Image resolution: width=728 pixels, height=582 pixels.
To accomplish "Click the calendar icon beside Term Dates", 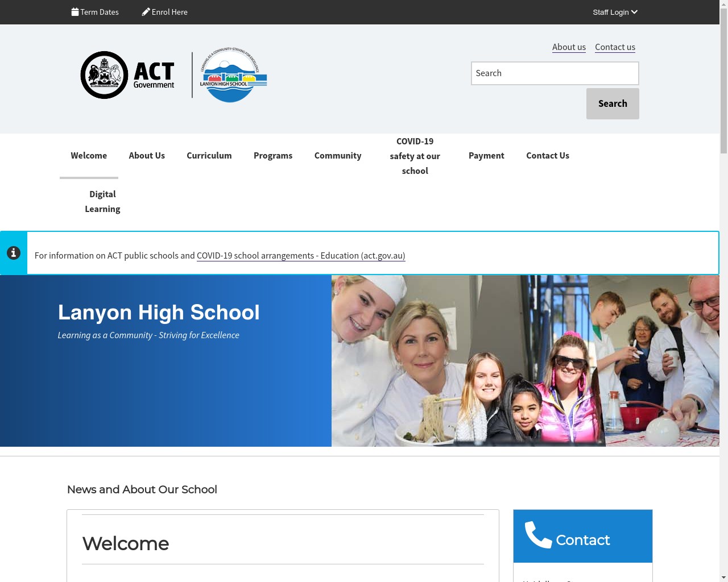I will 75,11.
